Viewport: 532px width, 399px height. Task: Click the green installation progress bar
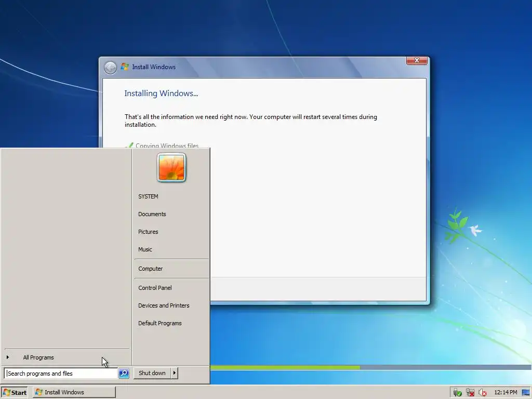tap(285, 368)
